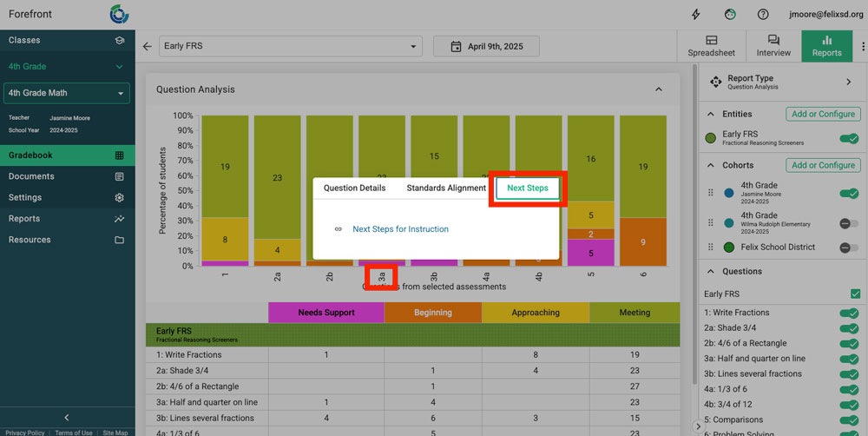Switch to the Standards Alignment tab
The height and width of the screenshot is (436, 868).
click(446, 188)
